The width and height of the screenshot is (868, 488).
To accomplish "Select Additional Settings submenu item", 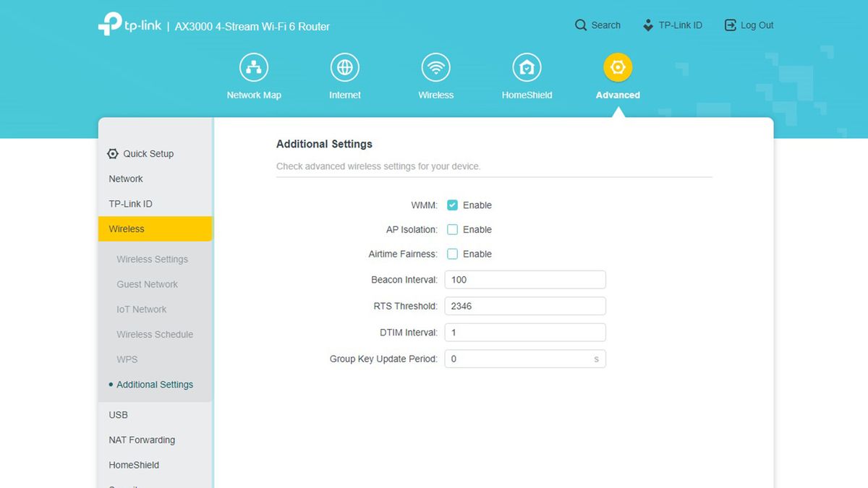I will point(155,385).
